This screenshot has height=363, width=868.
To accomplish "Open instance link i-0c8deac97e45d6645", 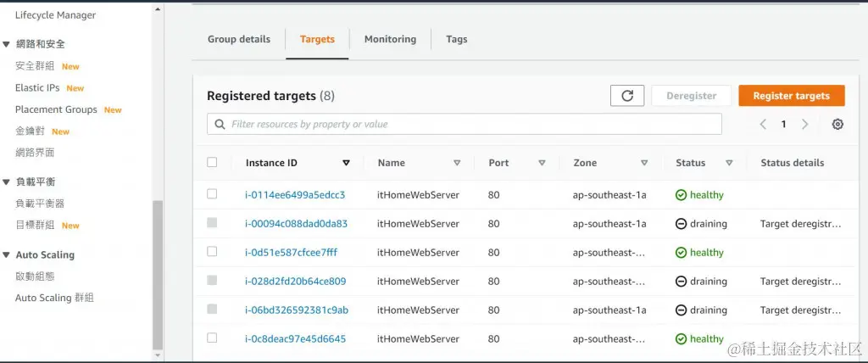I will (x=296, y=339).
